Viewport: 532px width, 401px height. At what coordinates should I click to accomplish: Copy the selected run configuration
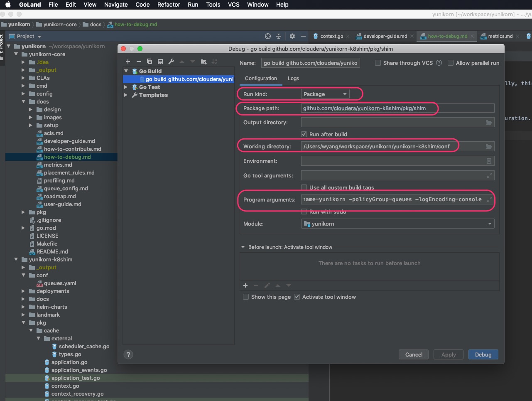[x=150, y=62]
